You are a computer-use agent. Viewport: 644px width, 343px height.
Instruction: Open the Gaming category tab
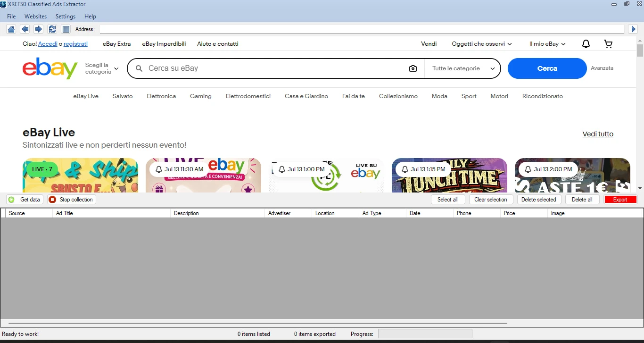201,96
